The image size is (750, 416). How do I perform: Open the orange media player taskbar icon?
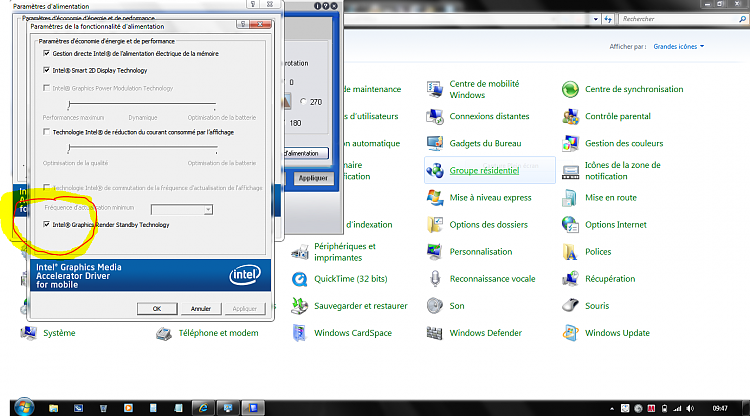tap(128, 408)
